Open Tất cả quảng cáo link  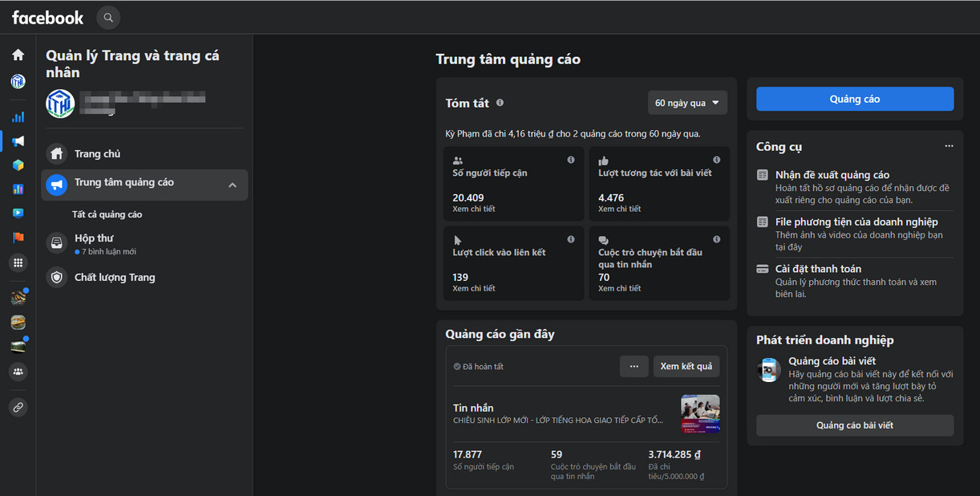tap(107, 214)
